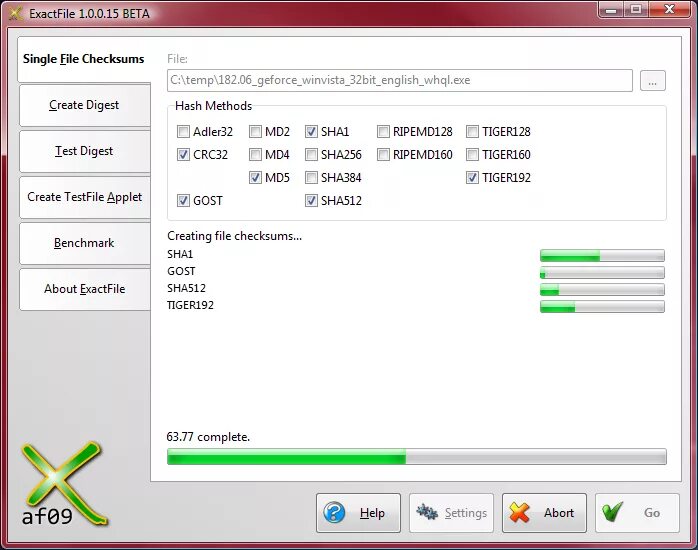Enable RIPEMD128 hash method
698x550 pixels.
383,131
